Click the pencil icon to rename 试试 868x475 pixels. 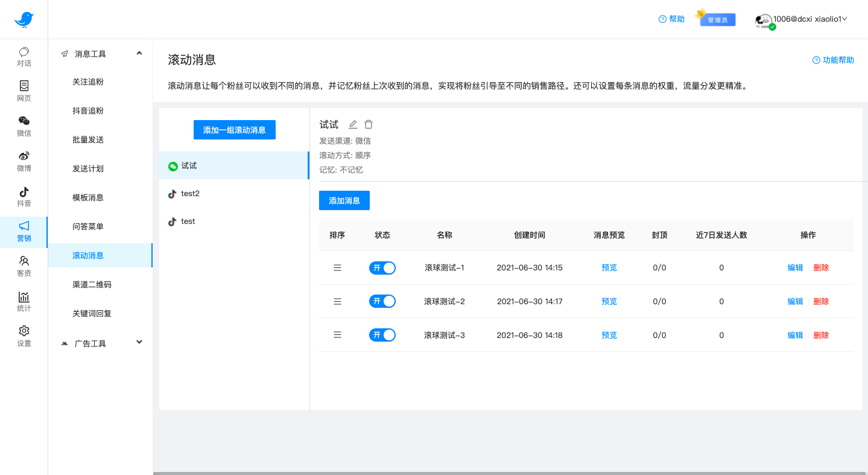click(352, 124)
